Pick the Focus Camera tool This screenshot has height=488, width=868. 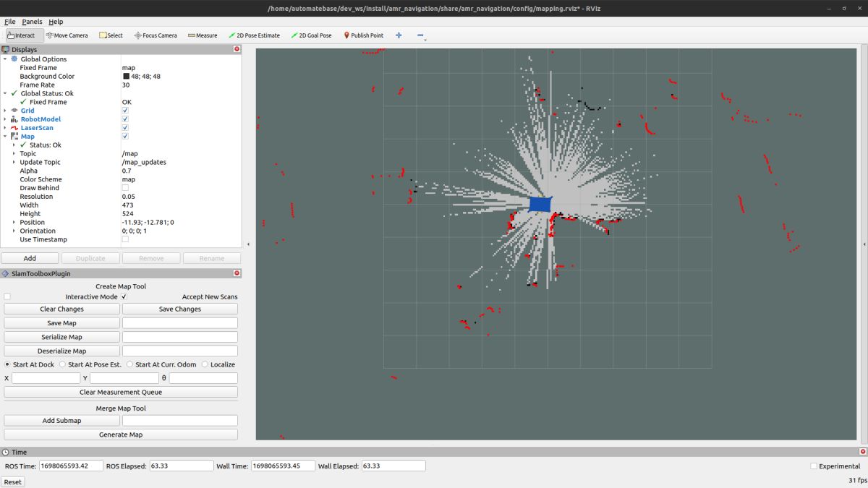(x=156, y=35)
